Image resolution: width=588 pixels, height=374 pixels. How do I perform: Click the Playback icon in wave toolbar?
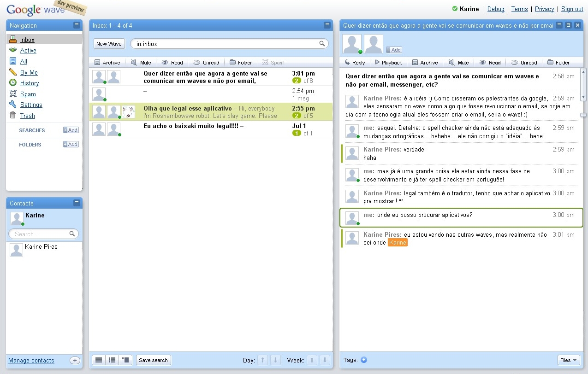377,63
